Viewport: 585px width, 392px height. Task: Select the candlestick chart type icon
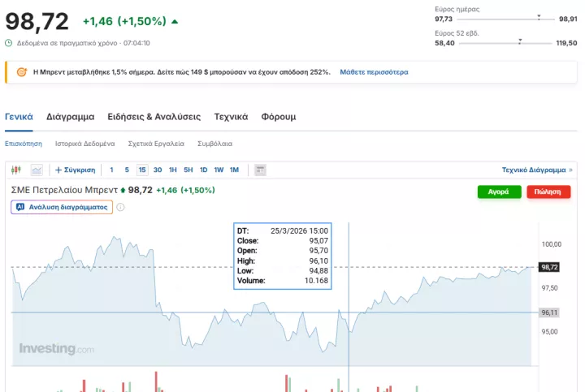click(16, 170)
